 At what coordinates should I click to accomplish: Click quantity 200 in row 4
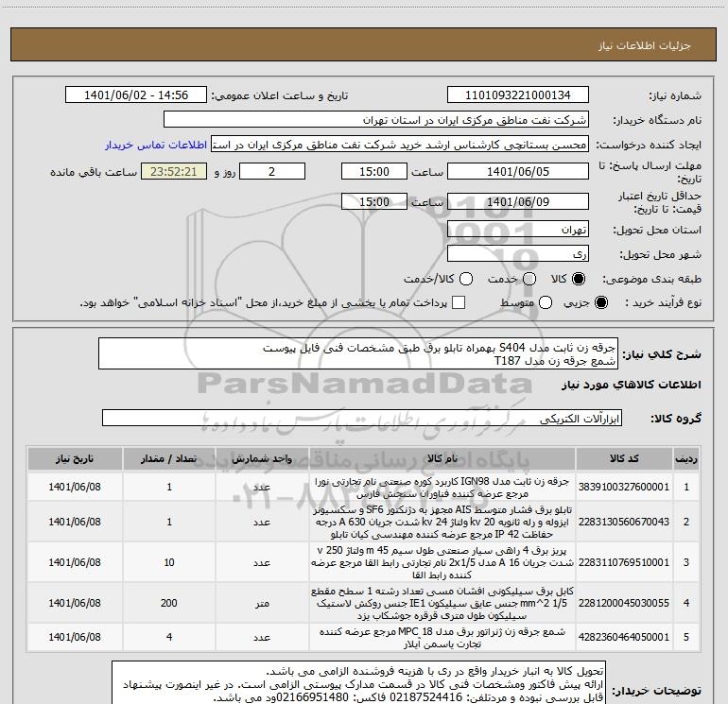(x=169, y=603)
